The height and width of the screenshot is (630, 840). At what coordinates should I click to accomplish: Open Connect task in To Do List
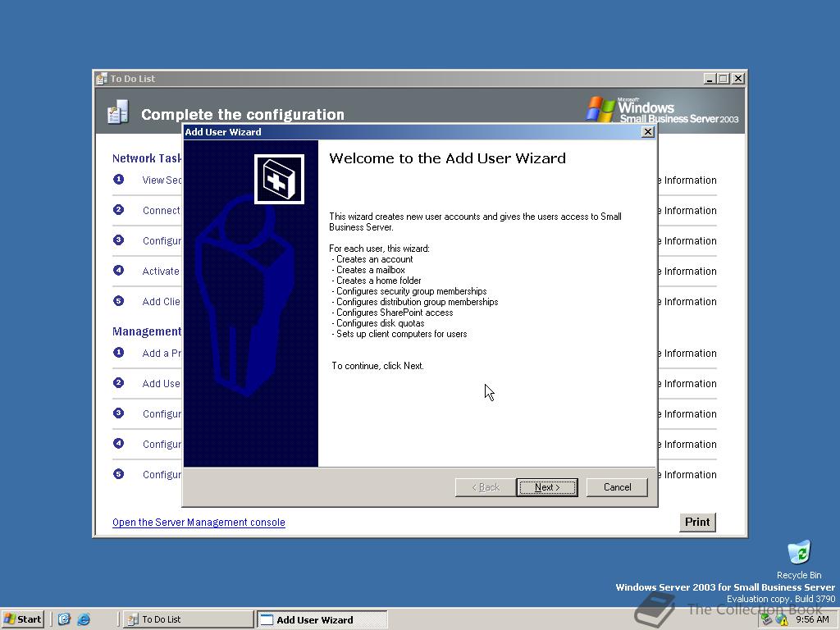click(162, 211)
